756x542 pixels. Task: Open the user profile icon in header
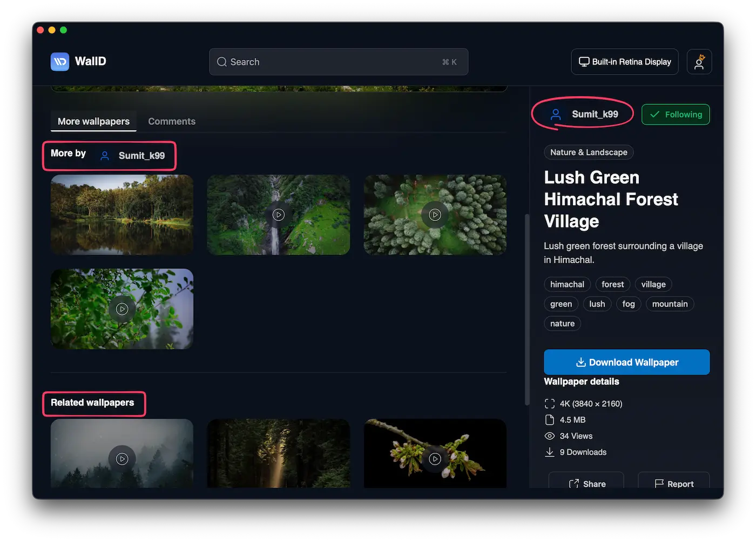pyautogui.click(x=699, y=62)
